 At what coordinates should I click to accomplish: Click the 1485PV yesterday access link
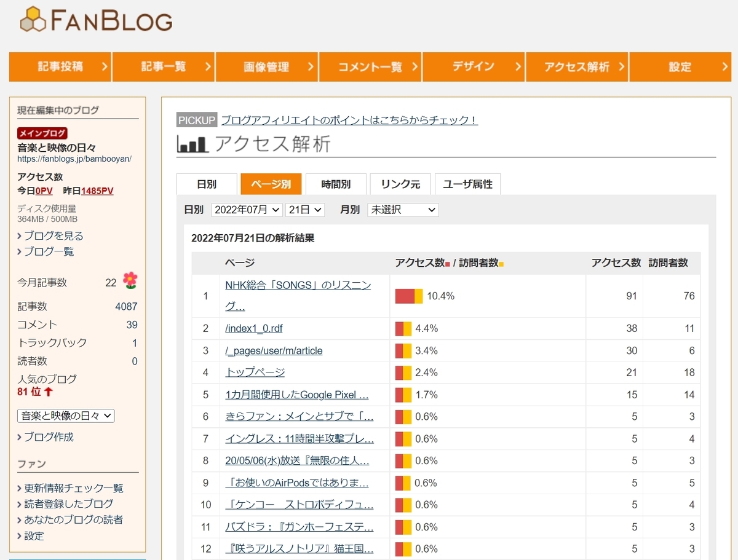(x=97, y=191)
